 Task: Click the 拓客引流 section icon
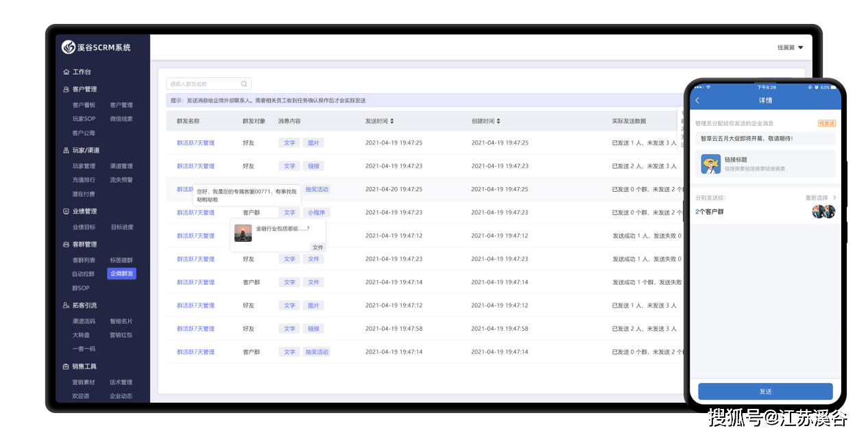click(66, 305)
